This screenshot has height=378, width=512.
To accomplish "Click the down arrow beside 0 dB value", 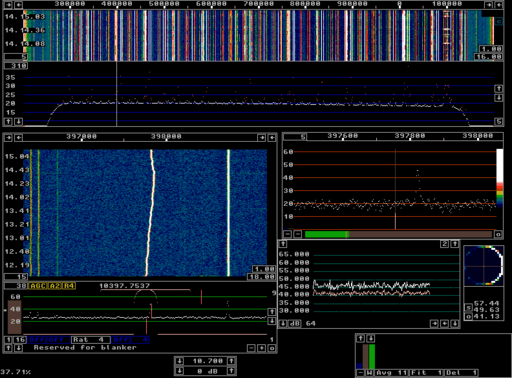I will tap(180, 371).
